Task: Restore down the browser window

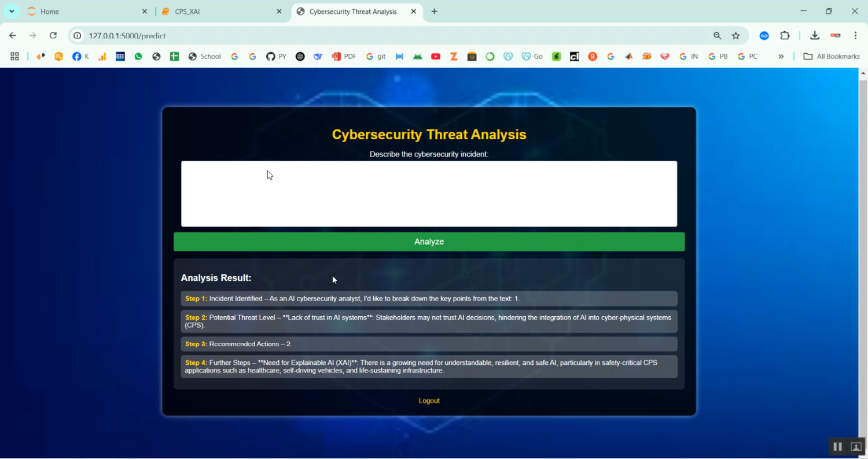Action: [829, 11]
